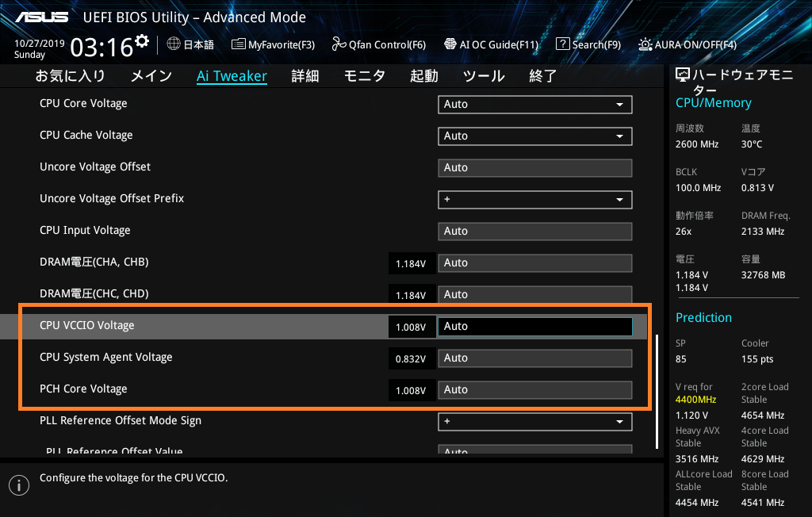Click the AURA ON/OFF(F4) label
Image resolution: width=812 pixels, height=517 pixels.
pyautogui.click(x=695, y=44)
